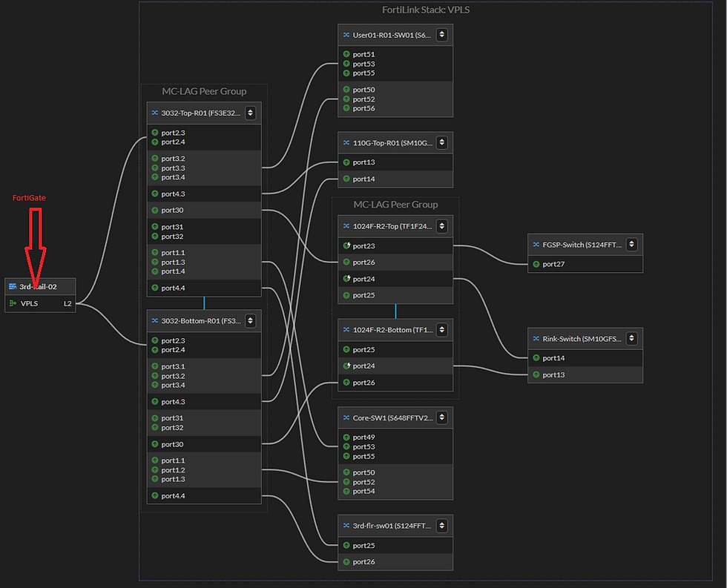727x588 pixels.
Task: Expand the FGSP-Switch dropdown
Action: click(631, 245)
